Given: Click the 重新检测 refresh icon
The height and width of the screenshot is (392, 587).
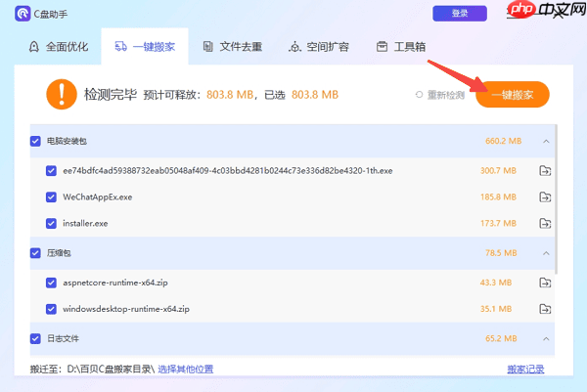Looking at the screenshot, I should (420, 95).
